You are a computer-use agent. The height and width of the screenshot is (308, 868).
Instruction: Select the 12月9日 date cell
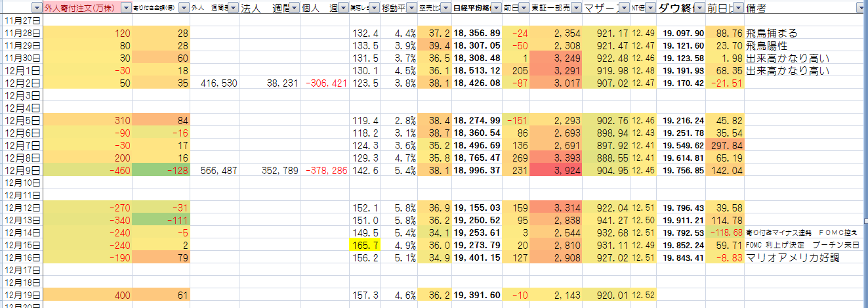click(22, 170)
